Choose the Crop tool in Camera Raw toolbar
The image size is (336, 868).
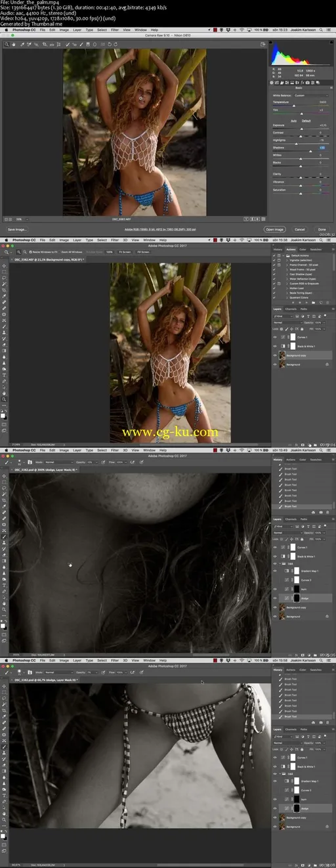click(x=45, y=44)
